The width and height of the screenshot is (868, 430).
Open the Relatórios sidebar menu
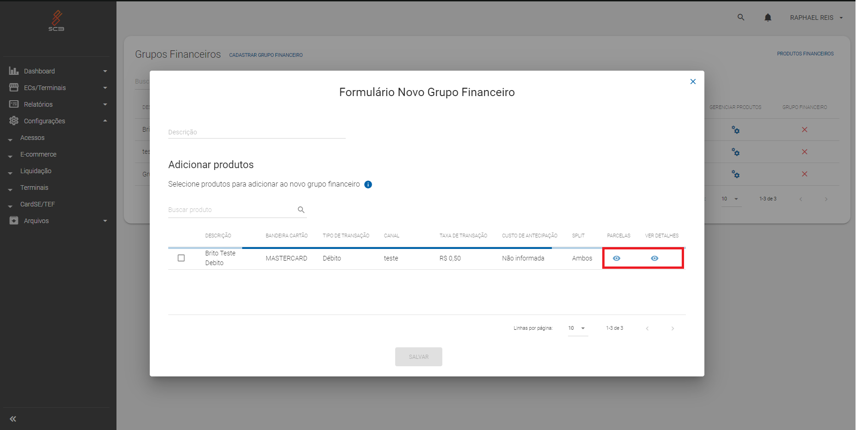tap(58, 104)
